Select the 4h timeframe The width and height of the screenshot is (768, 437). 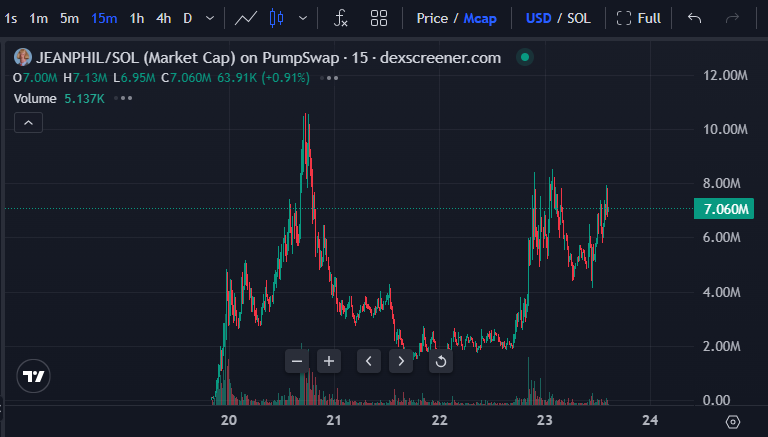click(164, 19)
